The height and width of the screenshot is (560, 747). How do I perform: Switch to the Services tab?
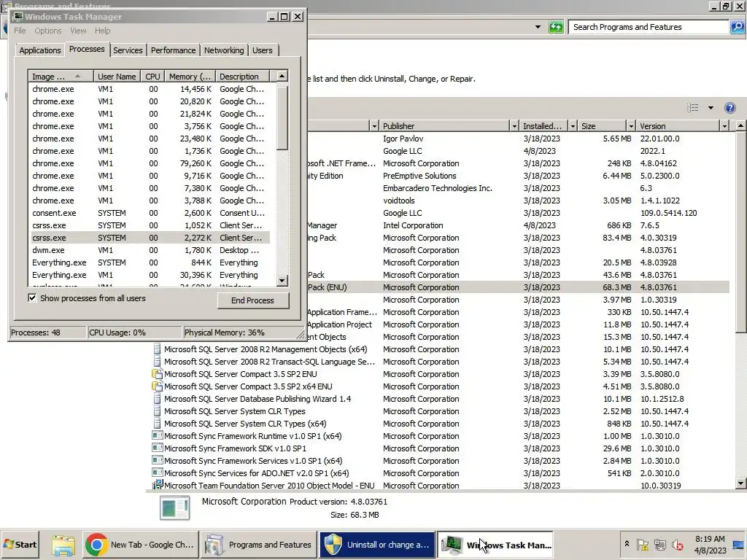coord(128,50)
